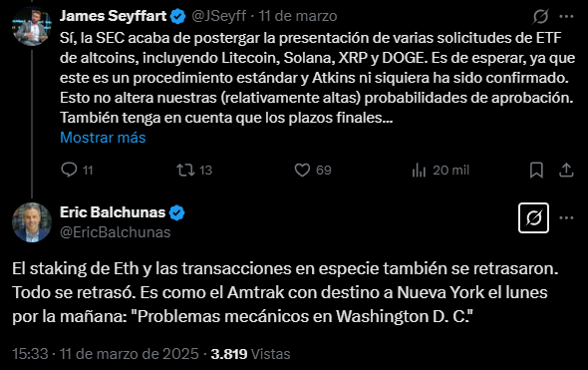Share James Seyffart's tweet
This screenshot has height=370, width=588.
click(x=566, y=170)
